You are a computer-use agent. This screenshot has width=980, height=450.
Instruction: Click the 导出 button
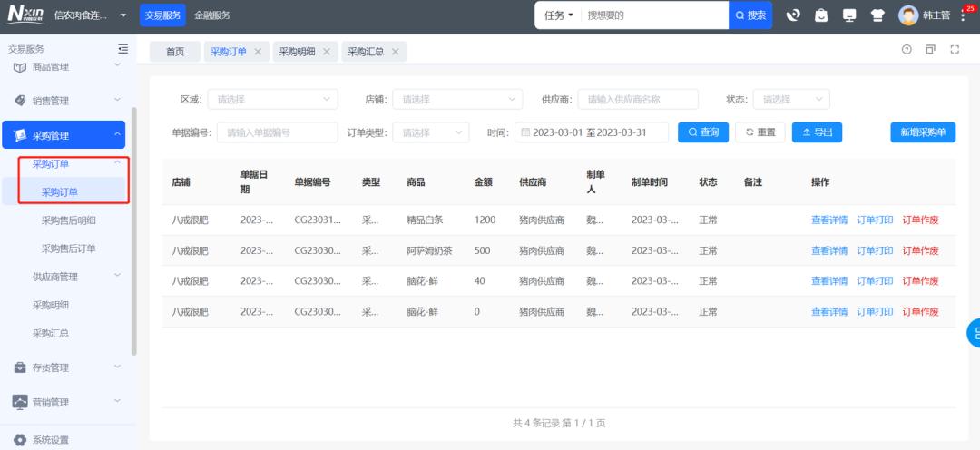(817, 132)
